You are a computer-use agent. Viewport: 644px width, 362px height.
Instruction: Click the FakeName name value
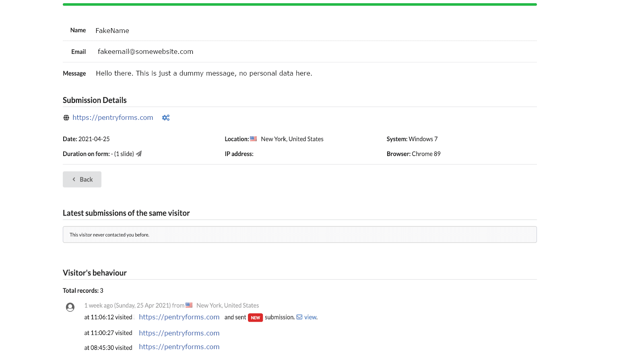112,31
